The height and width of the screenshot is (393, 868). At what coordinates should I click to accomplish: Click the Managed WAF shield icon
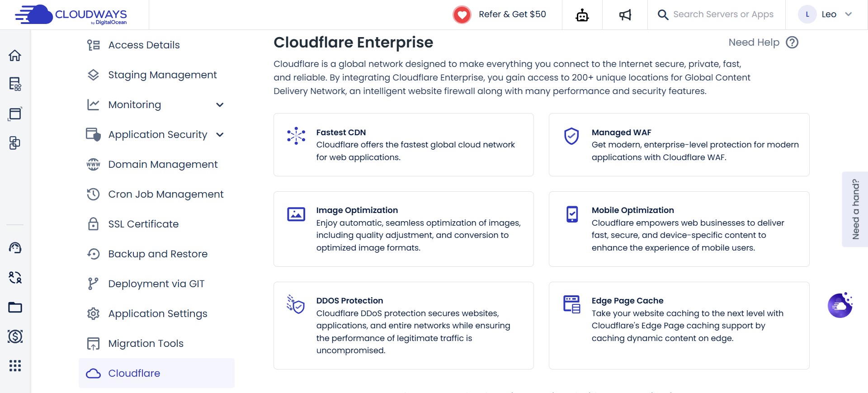coord(571,136)
